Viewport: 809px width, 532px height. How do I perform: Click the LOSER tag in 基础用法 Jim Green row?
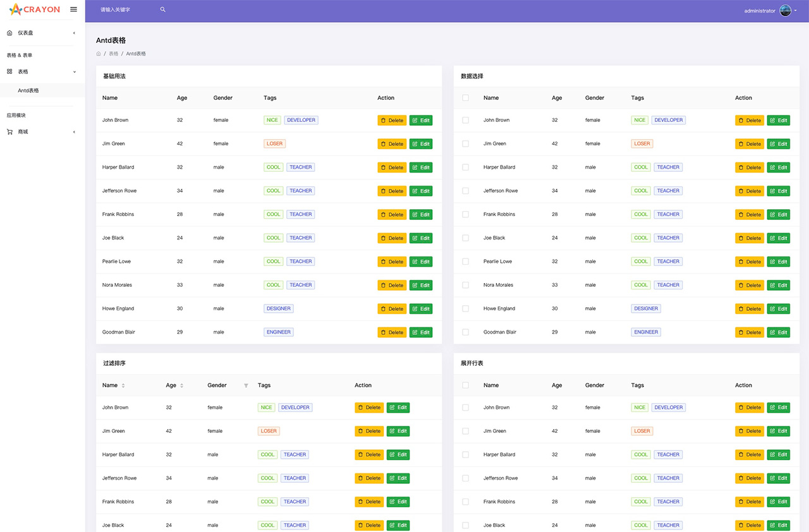pyautogui.click(x=275, y=143)
